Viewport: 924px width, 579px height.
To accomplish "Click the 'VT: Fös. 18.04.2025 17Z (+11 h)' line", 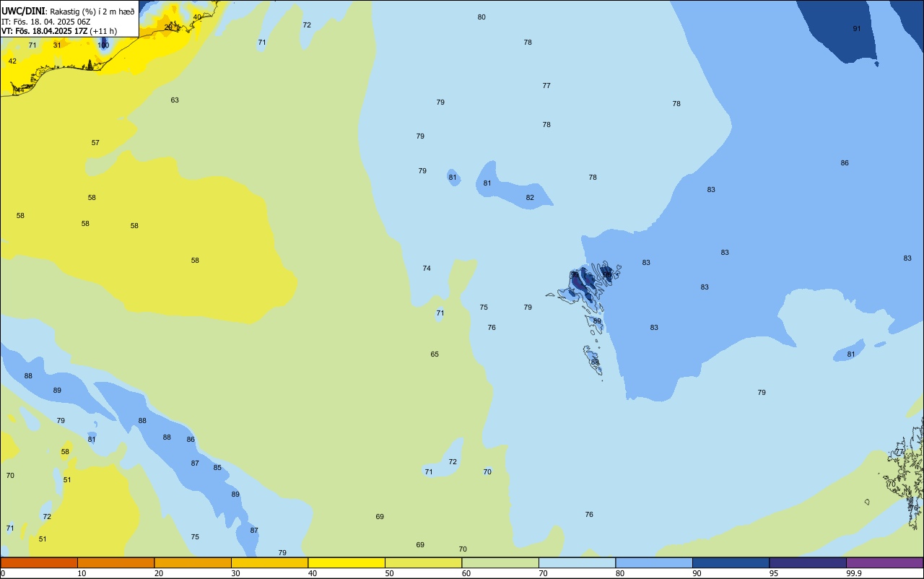I will [59, 31].
